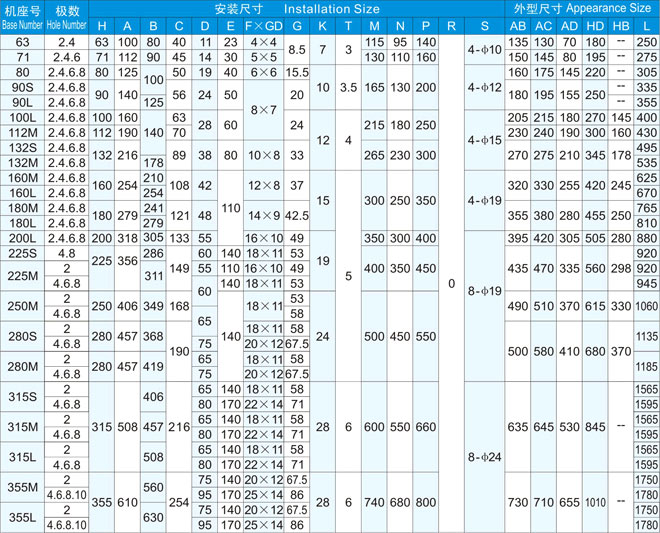Click the '15.5' value in G column
The width and height of the screenshot is (660, 533).
click(297, 72)
